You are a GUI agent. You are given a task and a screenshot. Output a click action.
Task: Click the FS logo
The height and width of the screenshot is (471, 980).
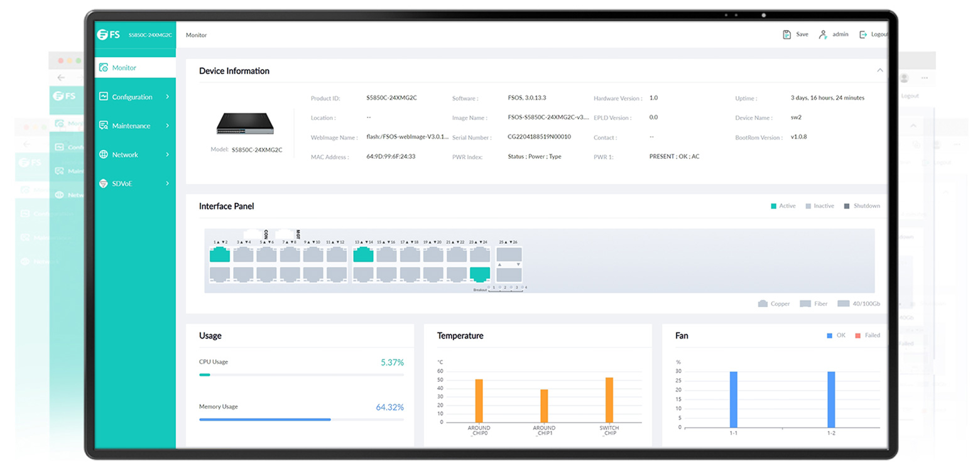tap(109, 35)
